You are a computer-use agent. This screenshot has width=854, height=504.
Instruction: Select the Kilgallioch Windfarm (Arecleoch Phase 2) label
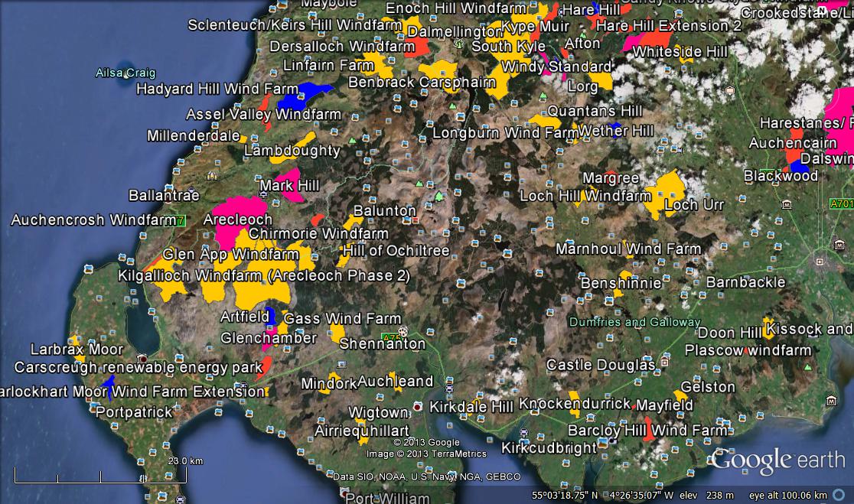pyautogui.click(x=264, y=275)
